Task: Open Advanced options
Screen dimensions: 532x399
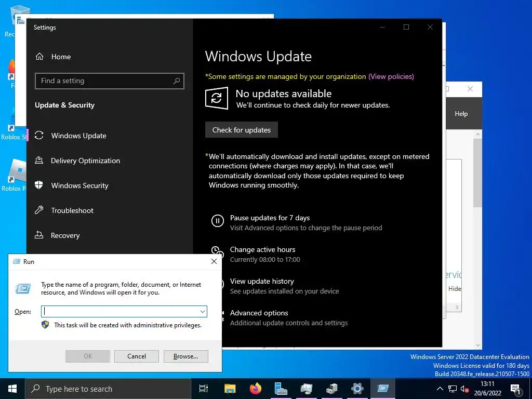Action: click(259, 313)
